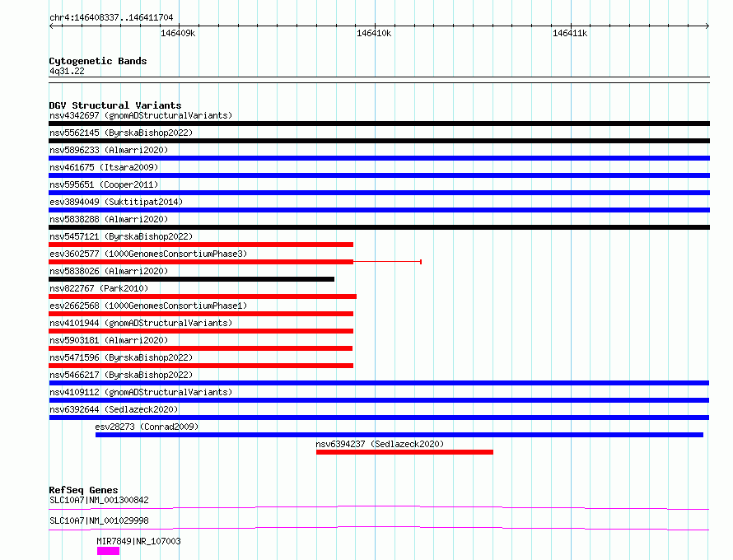The width and height of the screenshot is (733, 560).
Task: Select the red bar under nsv822767
Action: (x=203, y=296)
